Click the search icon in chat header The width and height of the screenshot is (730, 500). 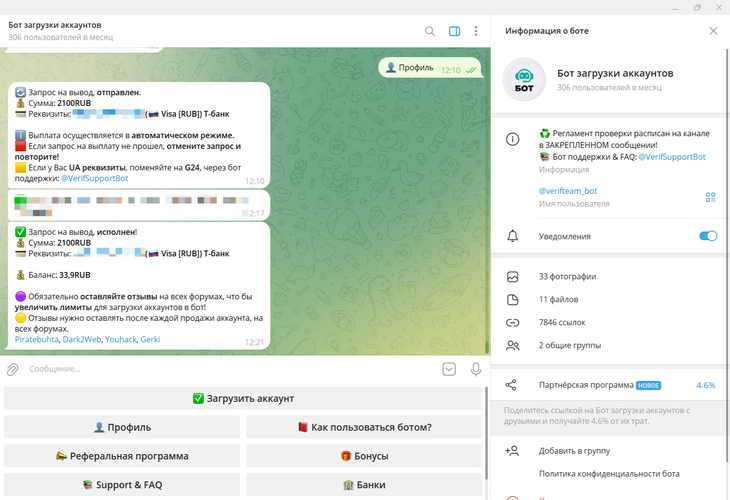[x=430, y=31]
